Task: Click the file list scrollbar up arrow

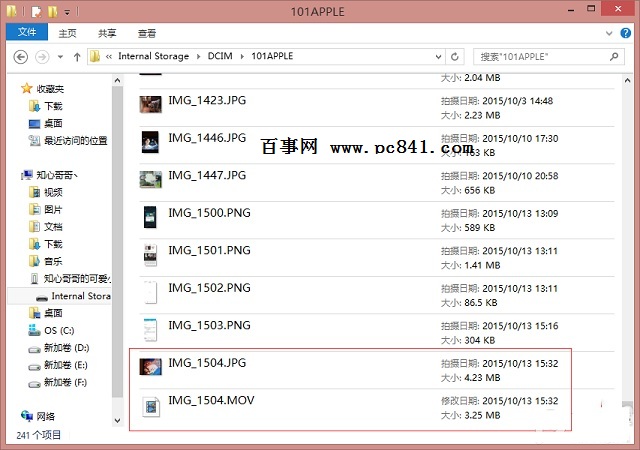Action: tap(627, 80)
